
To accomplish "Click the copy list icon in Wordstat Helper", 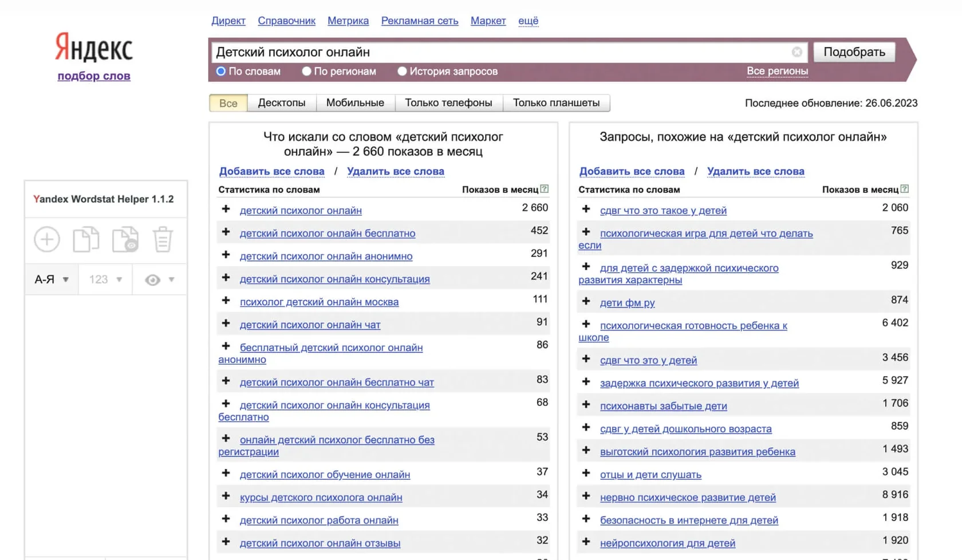I will (x=86, y=239).
